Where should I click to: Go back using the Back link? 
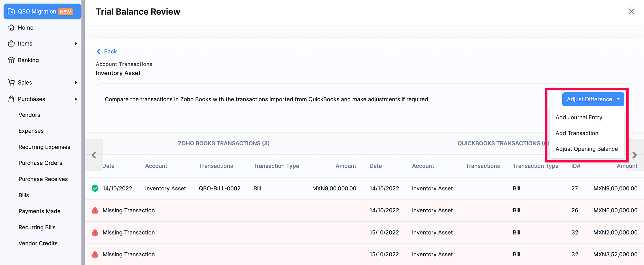107,51
